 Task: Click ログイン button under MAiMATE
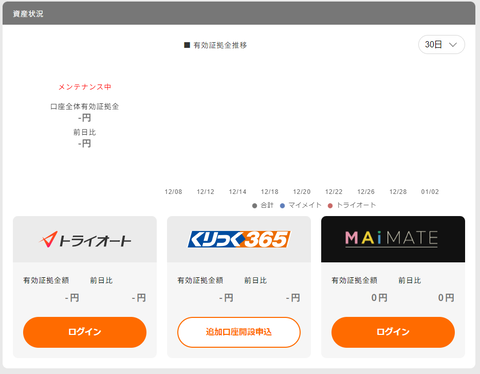pyautogui.click(x=393, y=332)
